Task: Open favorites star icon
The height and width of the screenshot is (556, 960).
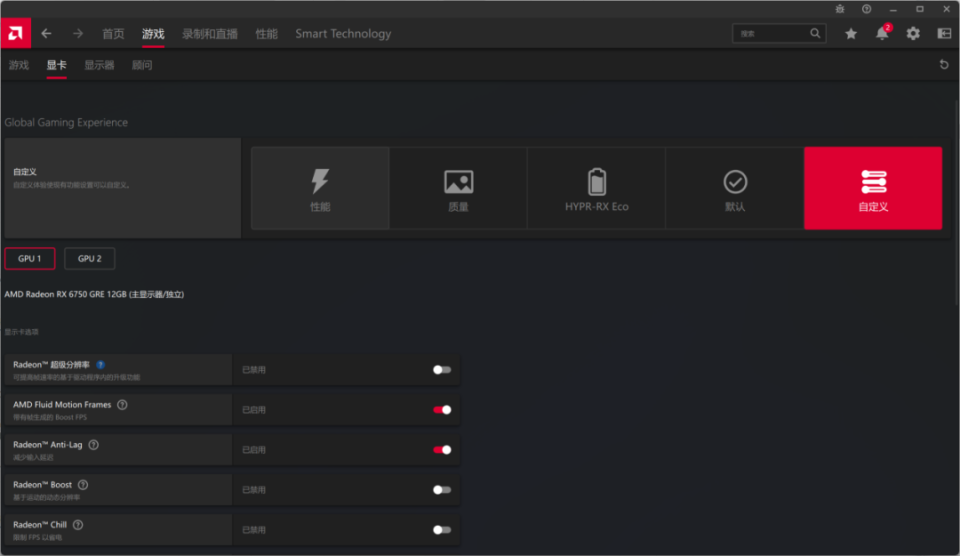Action: point(851,34)
